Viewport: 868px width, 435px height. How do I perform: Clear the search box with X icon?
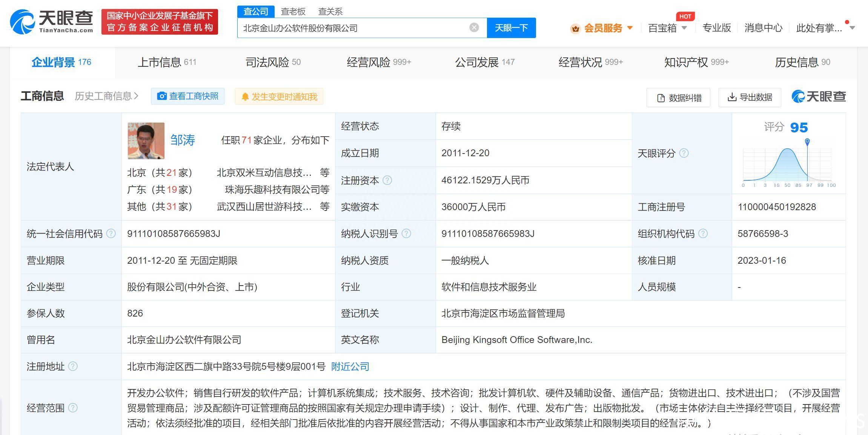click(474, 28)
